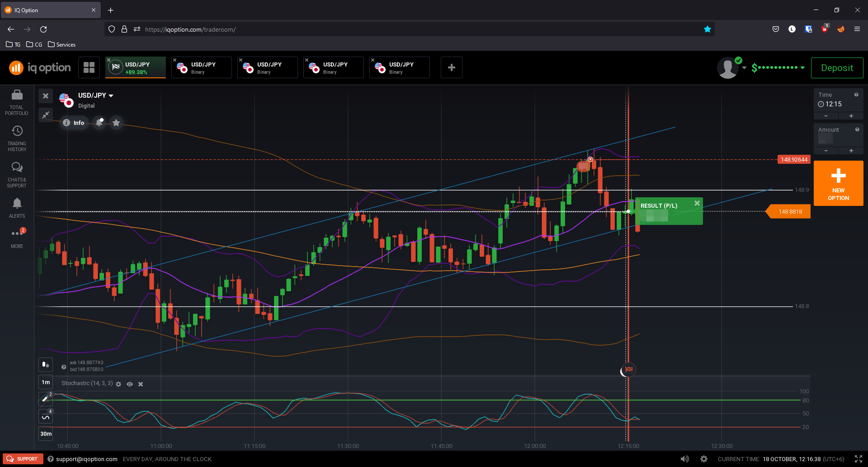The image size is (868, 467).
Task: Open chart type candles selector
Action: pyautogui.click(x=46, y=364)
